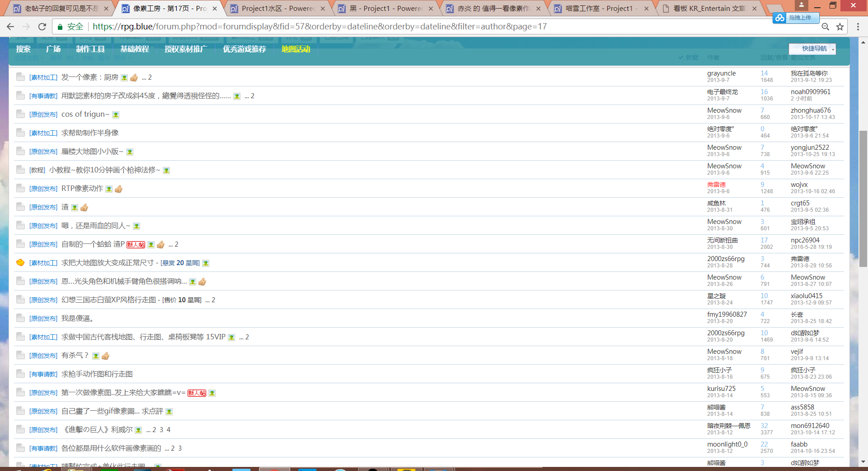This screenshot has height=471, width=868.
Task: Open author profile grayuncle
Action: pos(722,73)
